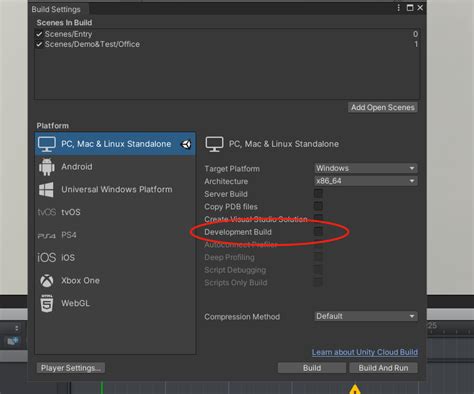Click the Build button
The image size is (474, 394).
(312, 368)
